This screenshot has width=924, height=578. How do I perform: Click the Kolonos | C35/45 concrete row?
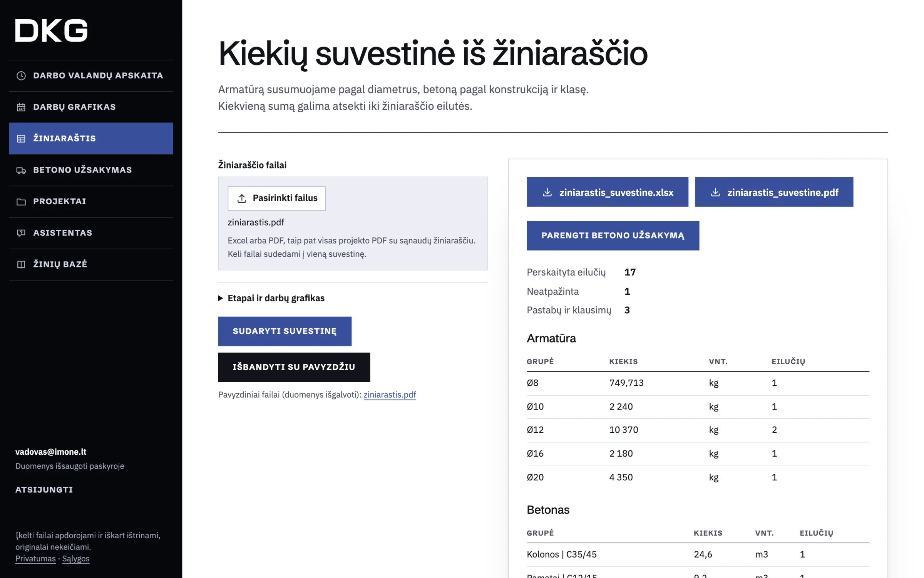698,555
